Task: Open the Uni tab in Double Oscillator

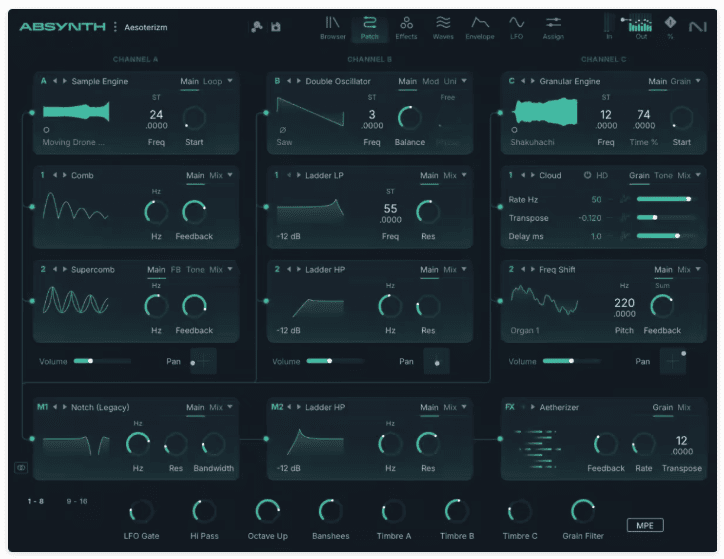Action: tap(450, 81)
